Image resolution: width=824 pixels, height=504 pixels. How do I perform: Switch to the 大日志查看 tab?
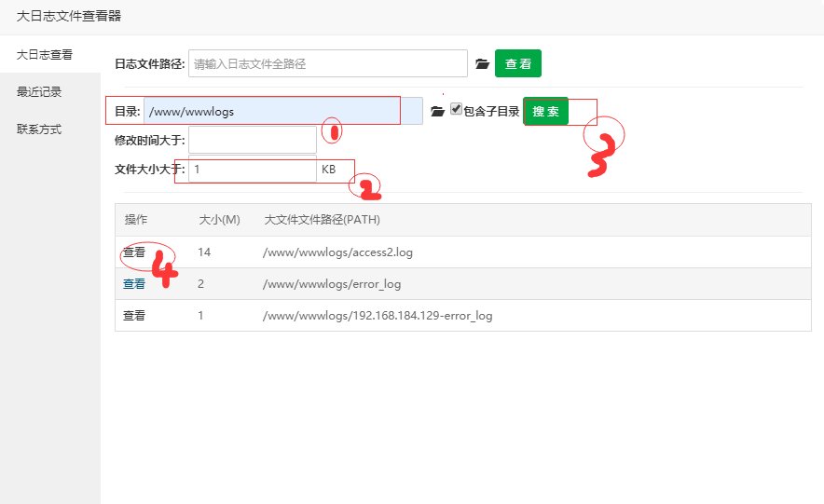(x=45, y=55)
